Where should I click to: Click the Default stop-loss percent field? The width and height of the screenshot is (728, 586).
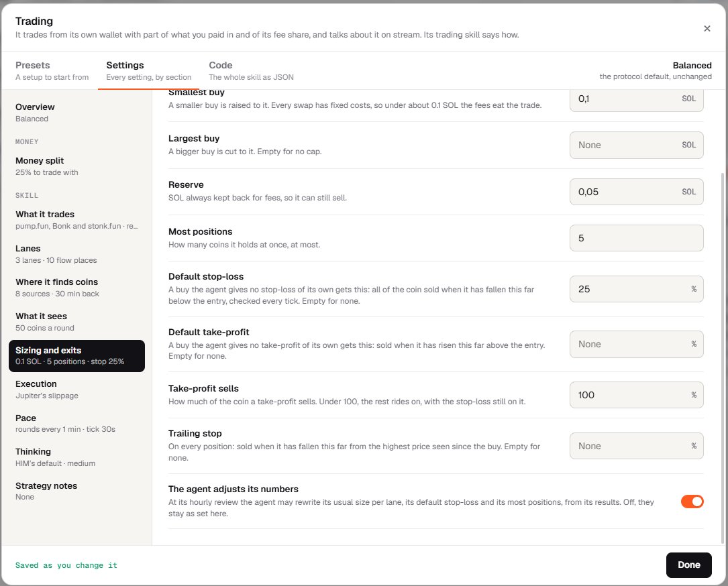click(637, 289)
